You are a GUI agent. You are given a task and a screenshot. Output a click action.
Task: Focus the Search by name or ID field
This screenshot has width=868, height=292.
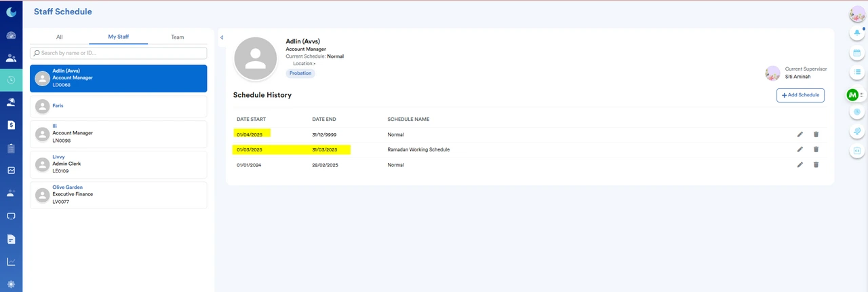[119, 53]
